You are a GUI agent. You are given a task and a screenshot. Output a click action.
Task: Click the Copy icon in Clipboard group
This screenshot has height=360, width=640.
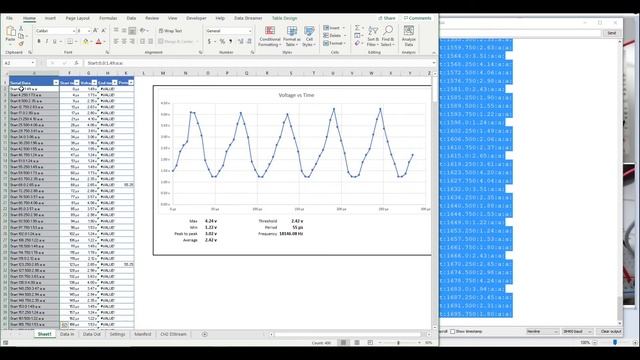[x=21, y=36]
